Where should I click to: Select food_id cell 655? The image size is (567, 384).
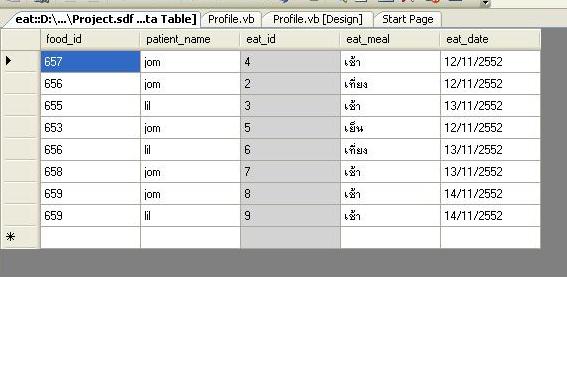[x=90, y=106]
